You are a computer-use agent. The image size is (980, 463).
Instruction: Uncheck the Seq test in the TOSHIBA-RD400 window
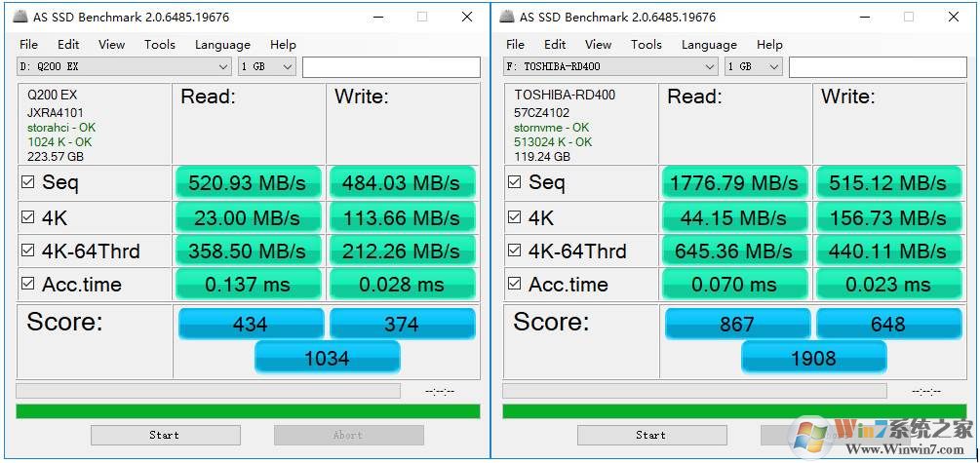point(514,182)
